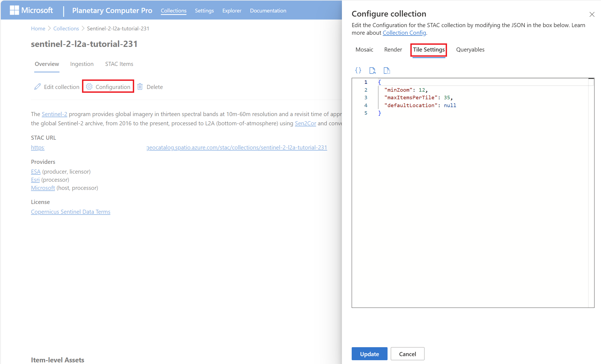Select the Queryables tab
Viewport: 601px width, 364px height.
470,50
